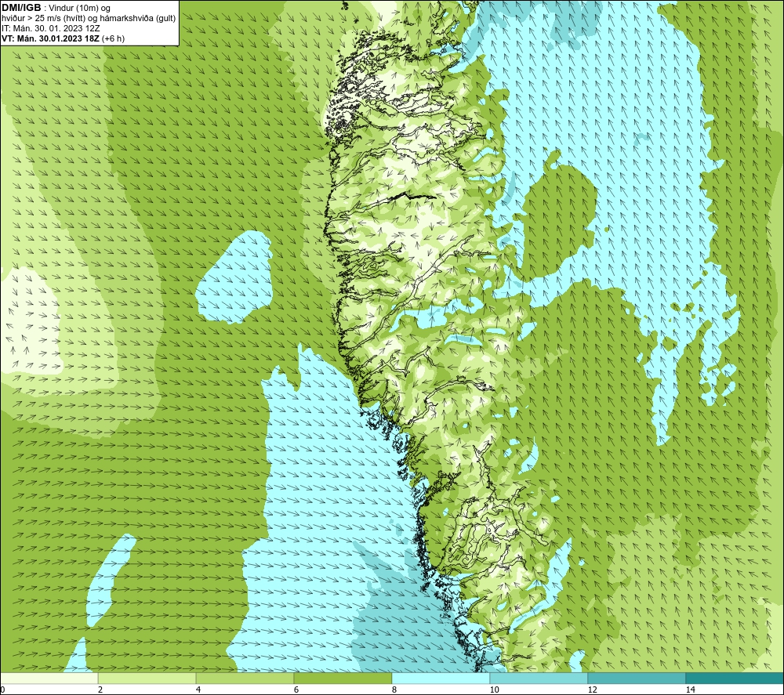This screenshot has width=784, height=695.
Task: Select the 10–12 m/s cyan color segment
Action: tap(539, 678)
